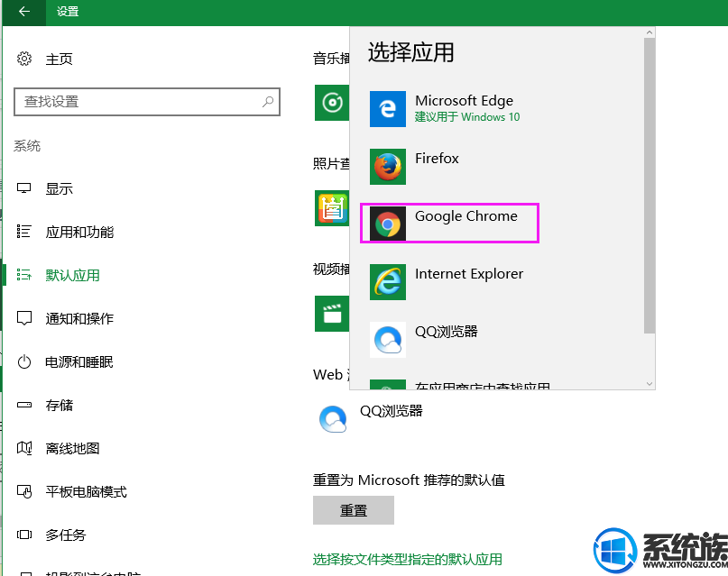Image resolution: width=728 pixels, height=576 pixels.
Task: Click the photo viewer default app icon
Action: pyautogui.click(x=331, y=207)
